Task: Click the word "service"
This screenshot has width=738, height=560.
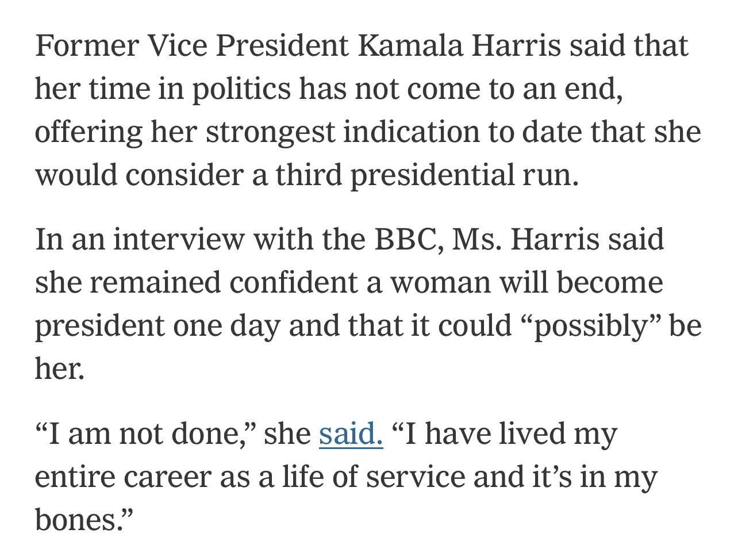Action: 415,477
